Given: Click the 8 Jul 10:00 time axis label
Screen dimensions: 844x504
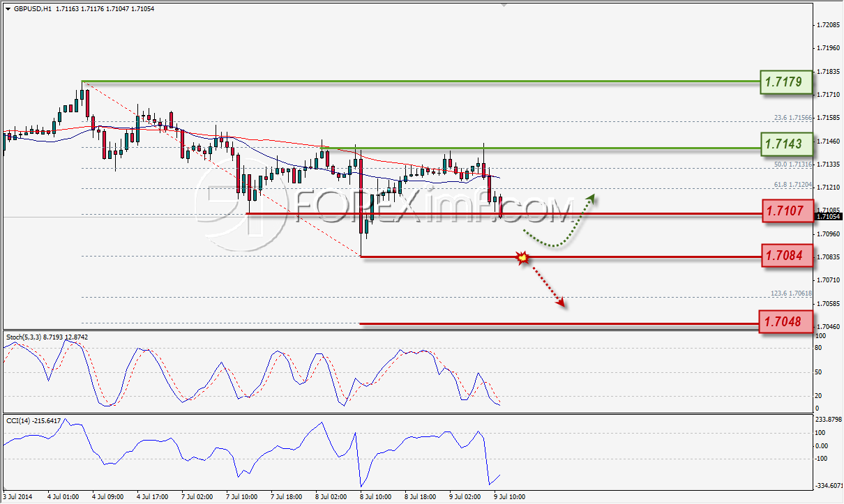Looking at the screenshot, I should (375, 498).
